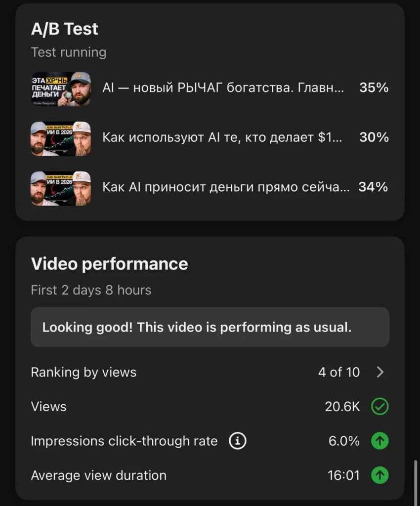Viewport: 420px width, 506px height.
Task: Tap the 35% result of first variant
Action: tap(374, 88)
